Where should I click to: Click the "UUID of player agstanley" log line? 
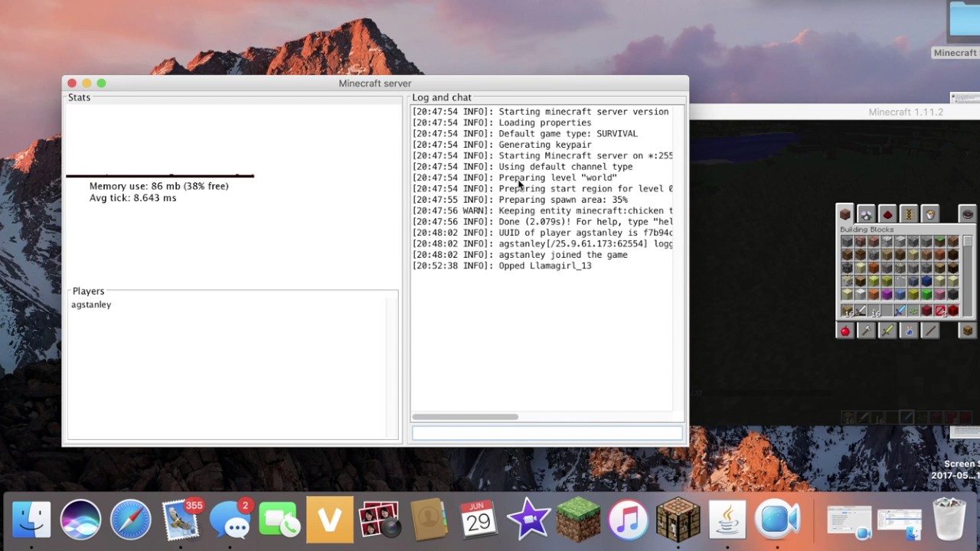(x=542, y=233)
